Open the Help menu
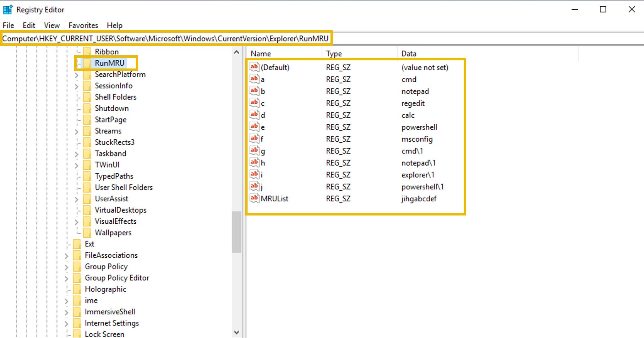Image resolution: width=644 pixels, height=338 pixels. (114, 25)
